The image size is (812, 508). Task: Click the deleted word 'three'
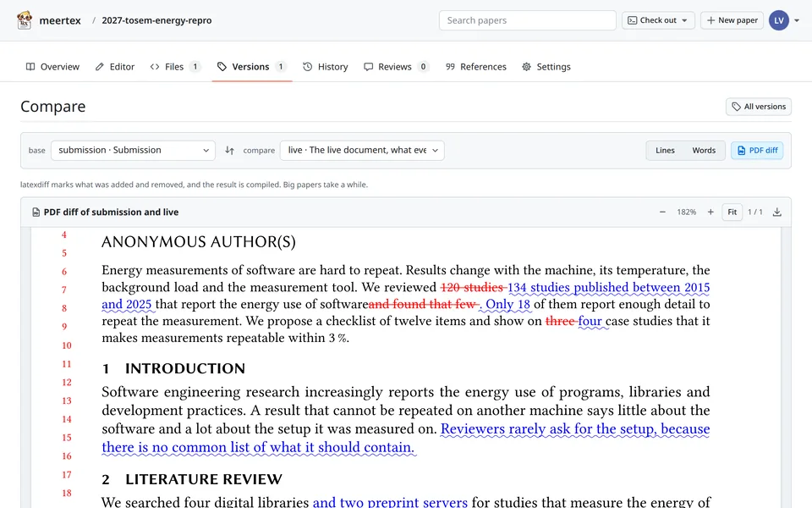[560, 321]
